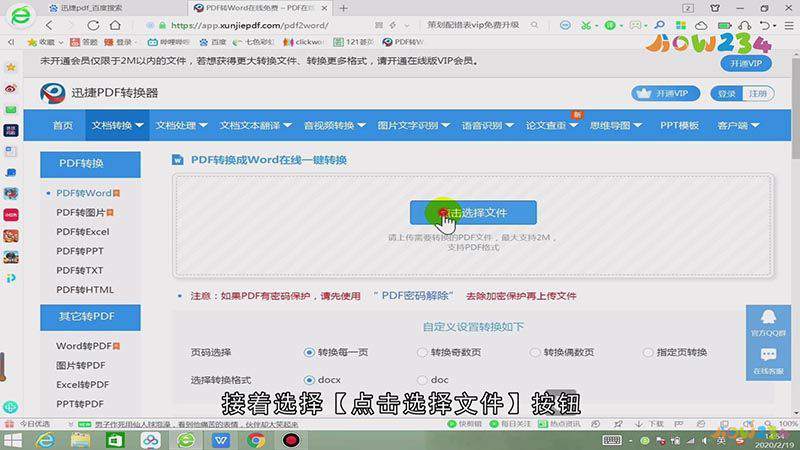This screenshot has width=800, height=450.
Task: Select Excel转PDF in left sidebar
Action: [x=83, y=385]
